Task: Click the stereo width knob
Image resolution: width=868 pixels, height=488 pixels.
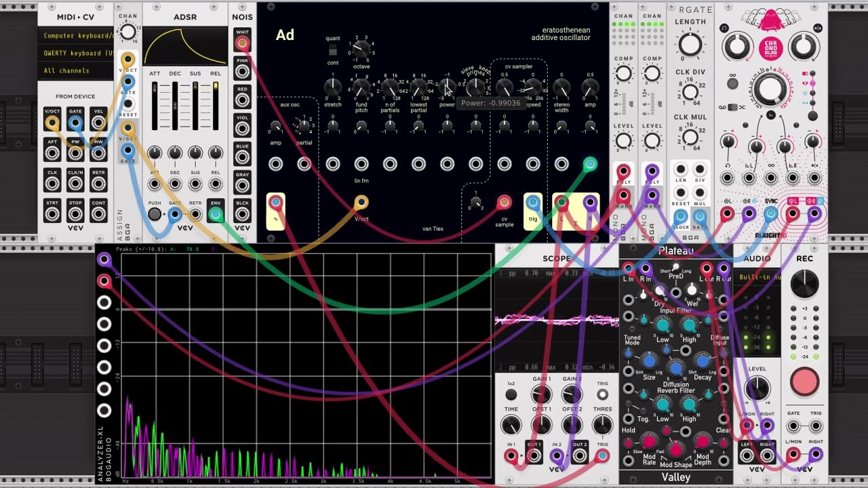Action: click(x=561, y=87)
